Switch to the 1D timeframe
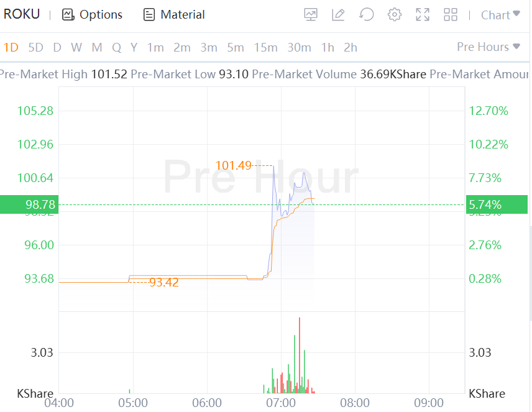 click(11, 47)
